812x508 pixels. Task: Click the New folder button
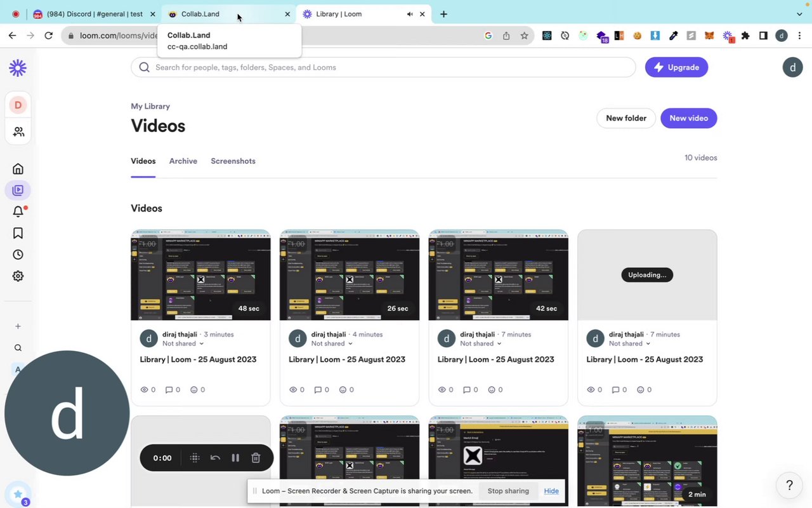pos(626,118)
